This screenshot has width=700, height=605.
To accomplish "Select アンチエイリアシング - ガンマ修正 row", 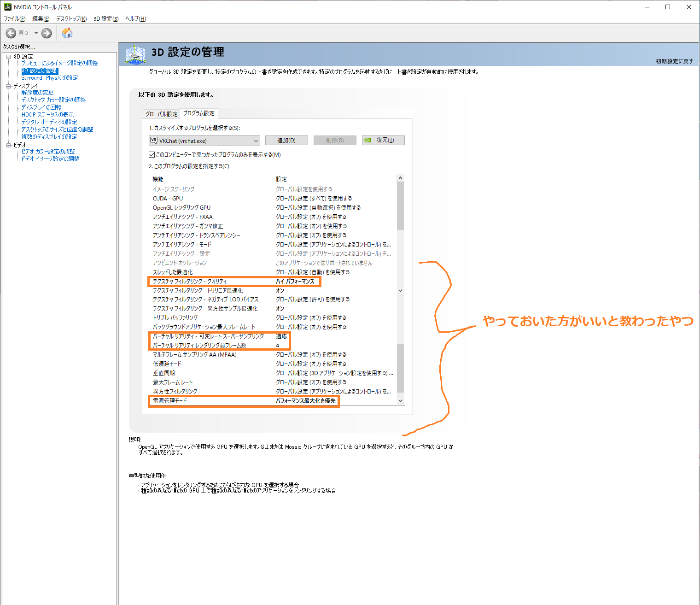I will [x=273, y=226].
